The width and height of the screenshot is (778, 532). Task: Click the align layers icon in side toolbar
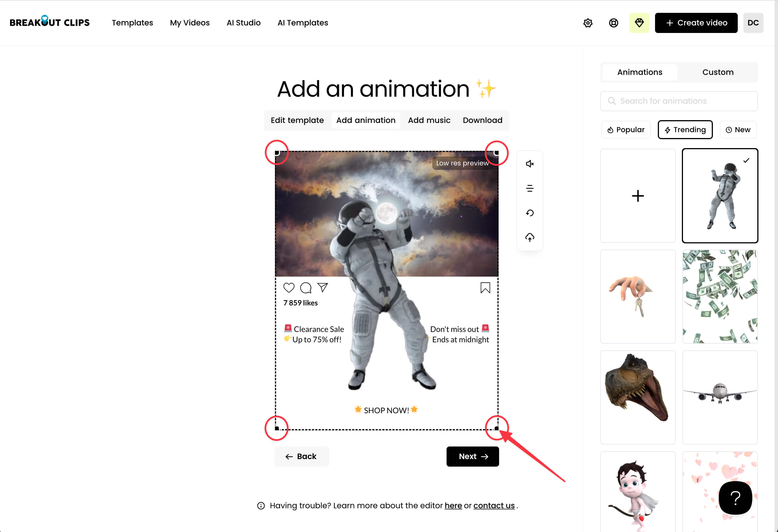click(530, 189)
